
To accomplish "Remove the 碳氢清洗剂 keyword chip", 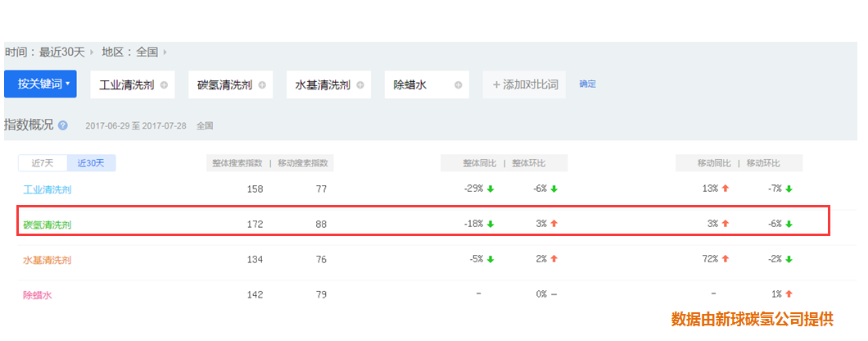I will (x=262, y=84).
